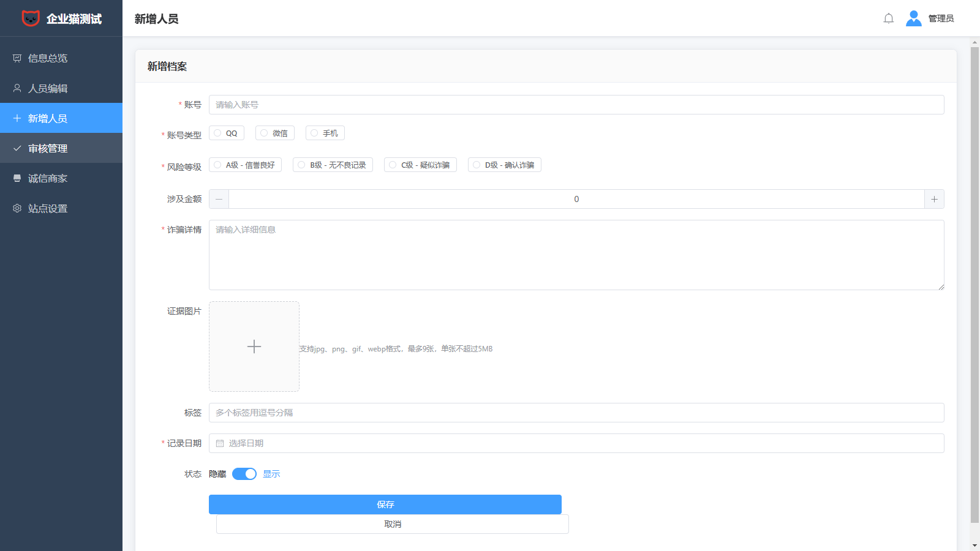Click the notification bell icon

tap(889, 18)
